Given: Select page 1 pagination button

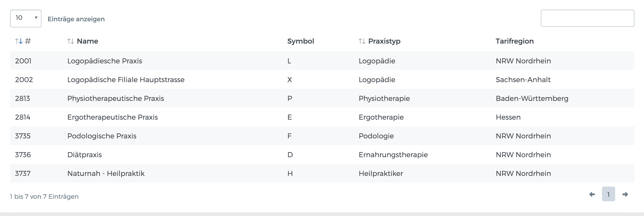Looking at the screenshot, I should pyautogui.click(x=608, y=194).
